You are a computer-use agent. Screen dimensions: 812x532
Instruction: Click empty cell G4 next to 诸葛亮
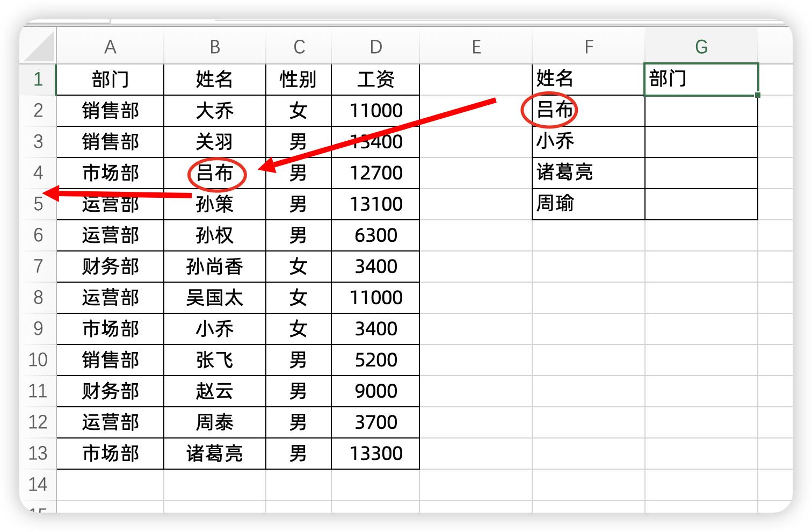click(x=701, y=173)
